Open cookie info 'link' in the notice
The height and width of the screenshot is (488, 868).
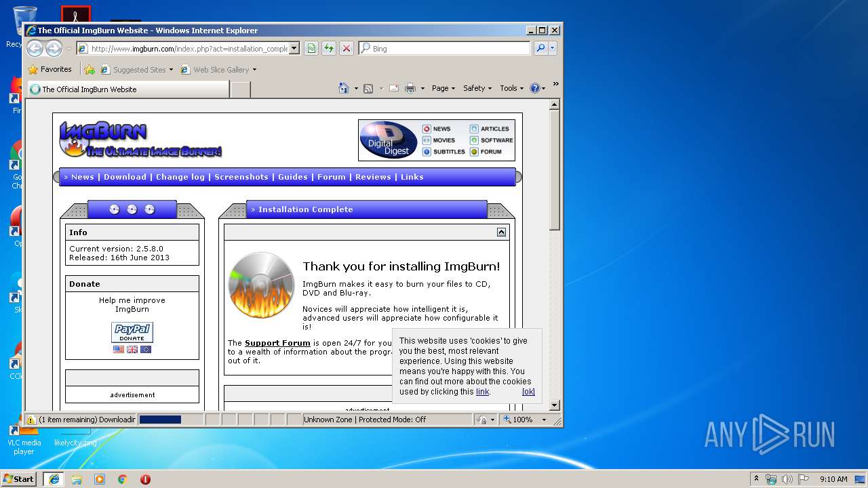click(x=482, y=392)
